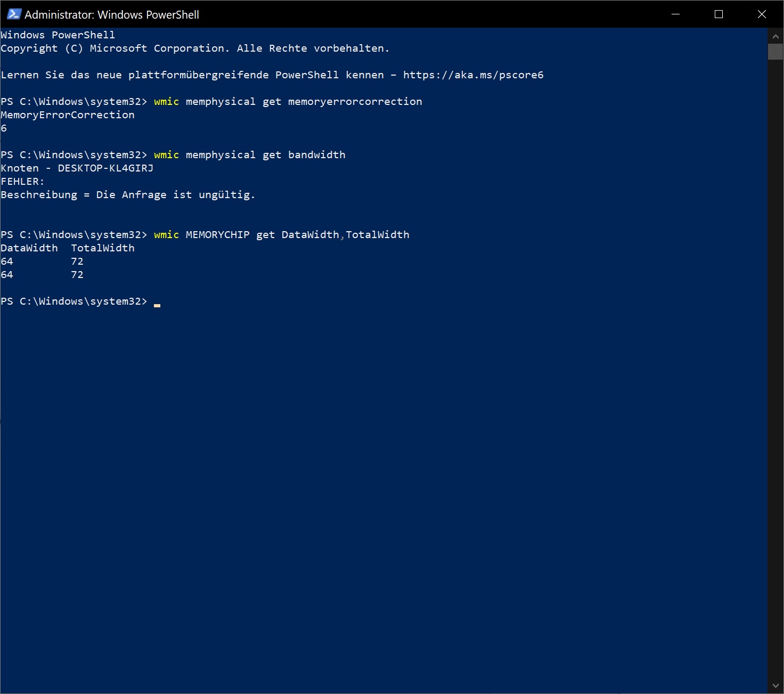Click the 'DataWidth' column header

coord(29,248)
